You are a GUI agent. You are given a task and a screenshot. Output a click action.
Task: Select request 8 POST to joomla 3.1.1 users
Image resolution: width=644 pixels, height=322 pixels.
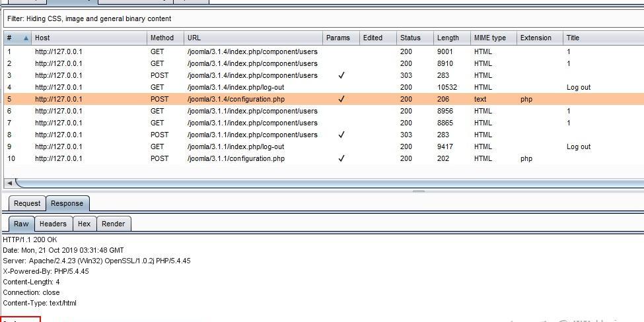tap(324, 135)
